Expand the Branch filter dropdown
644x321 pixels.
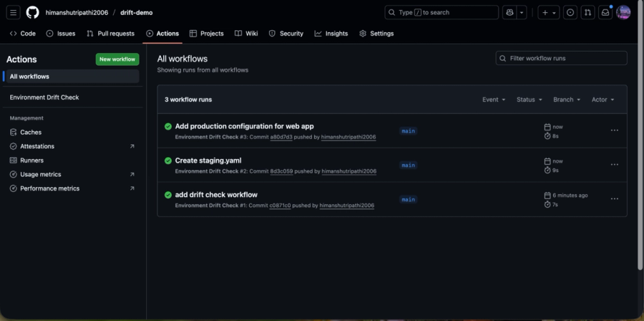point(567,100)
